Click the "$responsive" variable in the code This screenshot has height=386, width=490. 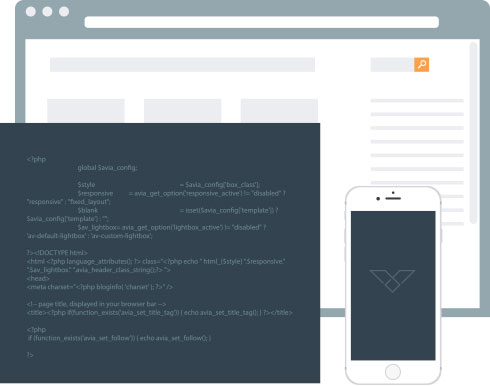(95, 193)
